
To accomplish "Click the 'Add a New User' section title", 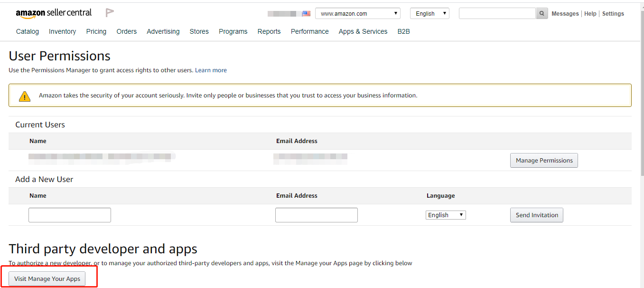I will (44, 179).
